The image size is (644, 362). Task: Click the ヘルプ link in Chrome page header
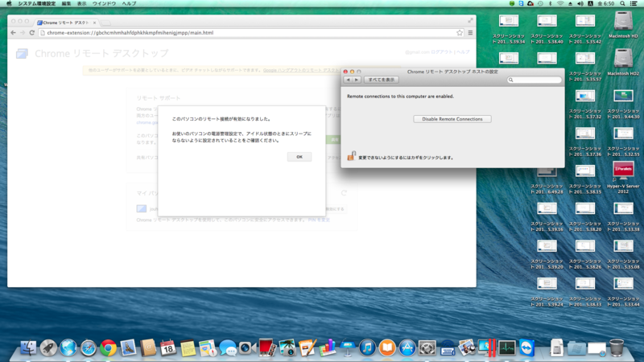pyautogui.click(x=463, y=52)
